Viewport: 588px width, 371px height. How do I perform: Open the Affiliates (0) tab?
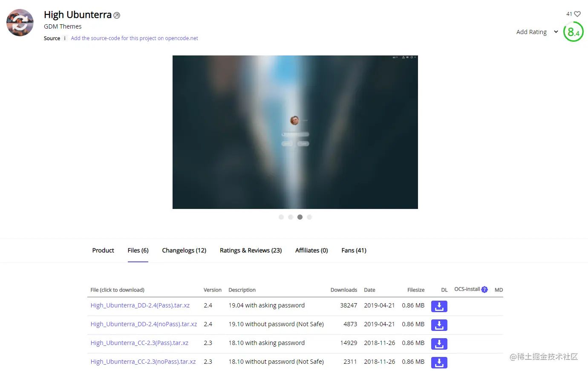click(311, 250)
